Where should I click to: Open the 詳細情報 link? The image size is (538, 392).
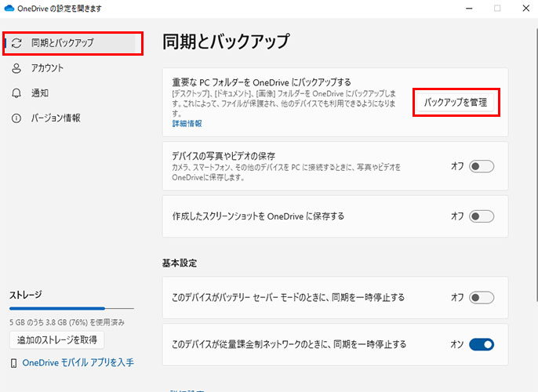click(x=187, y=124)
